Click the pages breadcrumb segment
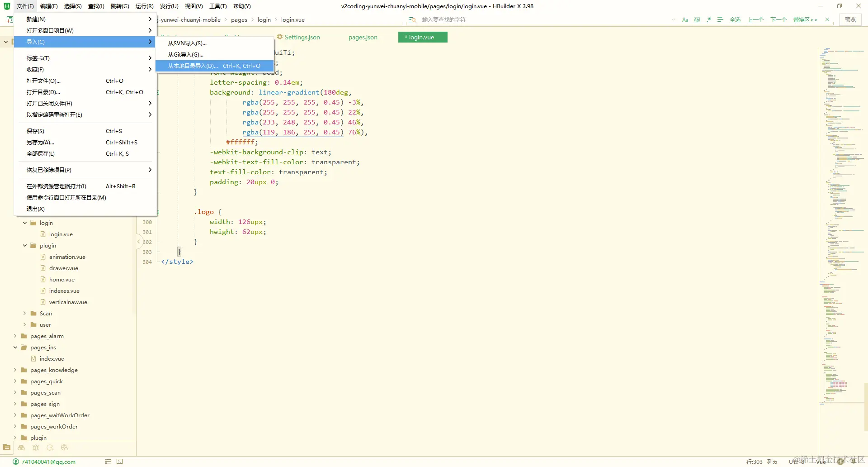The width and height of the screenshot is (868, 467). (239, 20)
